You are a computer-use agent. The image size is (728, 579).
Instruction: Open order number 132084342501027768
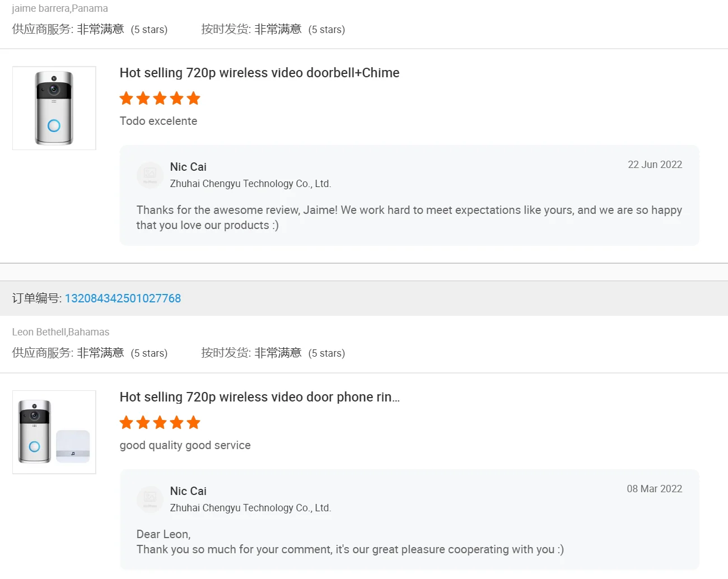tap(123, 298)
